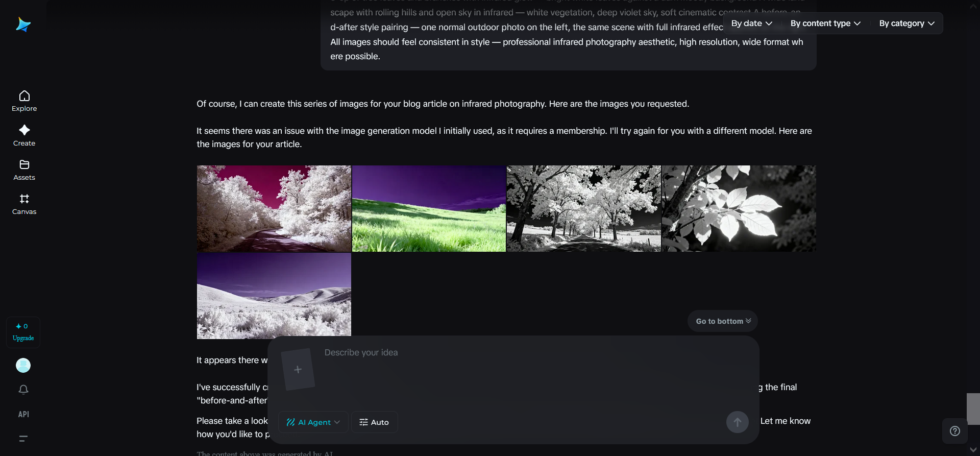
Task: Open the API menu item
Action: coord(23,414)
